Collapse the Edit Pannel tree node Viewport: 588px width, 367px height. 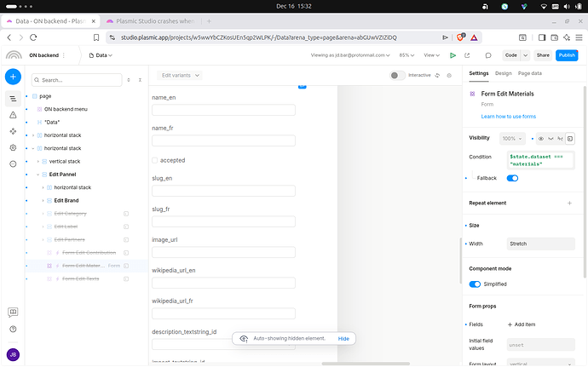click(x=37, y=175)
